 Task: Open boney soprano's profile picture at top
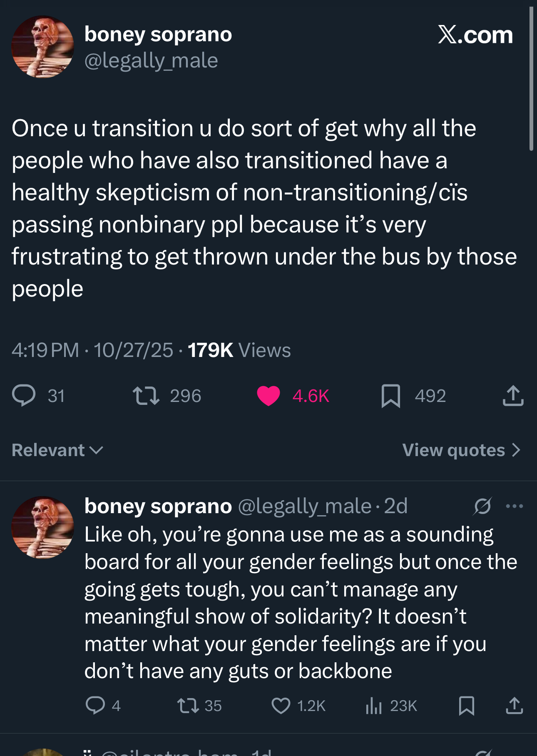(43, 47)
